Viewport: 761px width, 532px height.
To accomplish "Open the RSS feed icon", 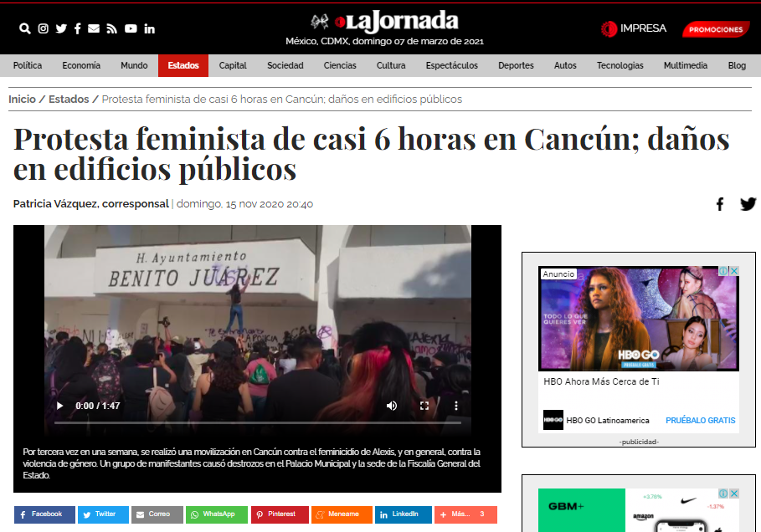I will click(x=111, y=28).
